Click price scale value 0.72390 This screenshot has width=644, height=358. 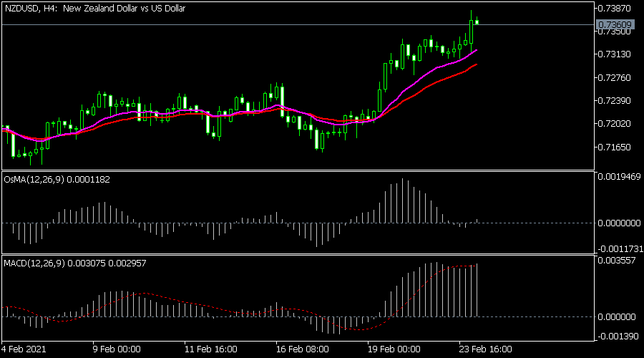[614, 101]
